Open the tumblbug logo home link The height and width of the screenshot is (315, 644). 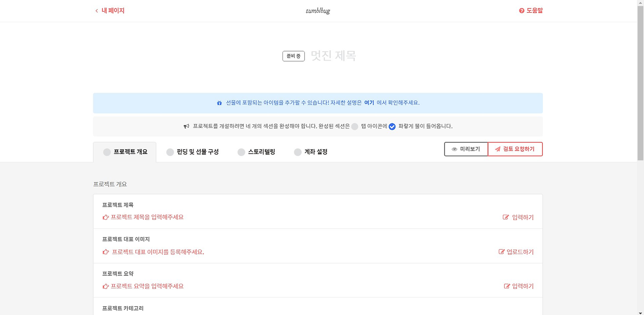point(318,11)
